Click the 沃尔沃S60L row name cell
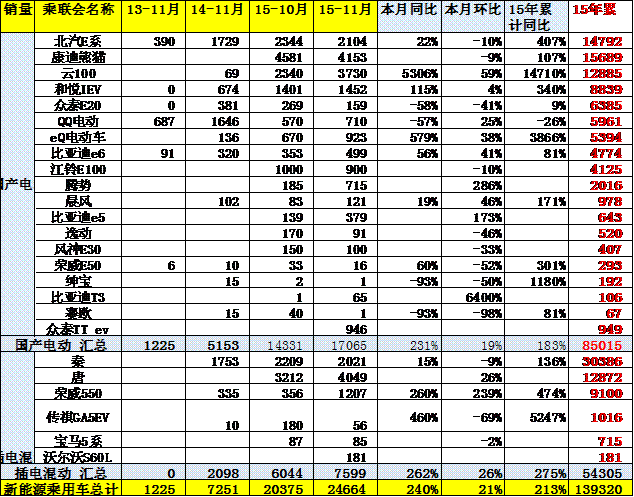 click(x=78, y=457)
